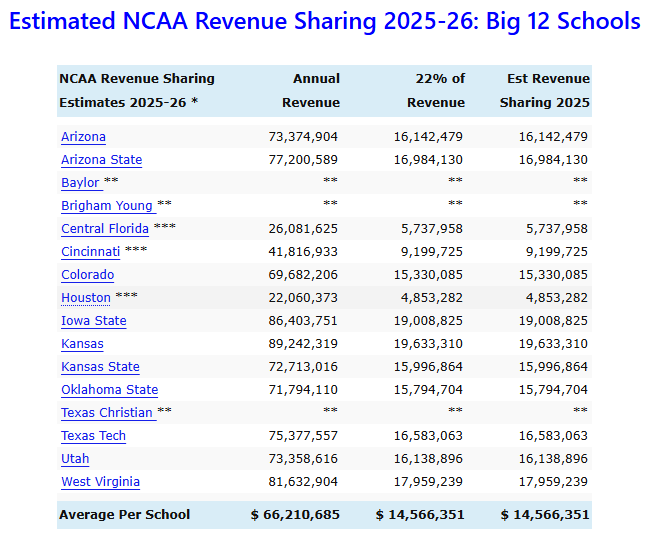650x539 pixels.
Task: Open the Texas Tech link
Action: tap(94, 436)
